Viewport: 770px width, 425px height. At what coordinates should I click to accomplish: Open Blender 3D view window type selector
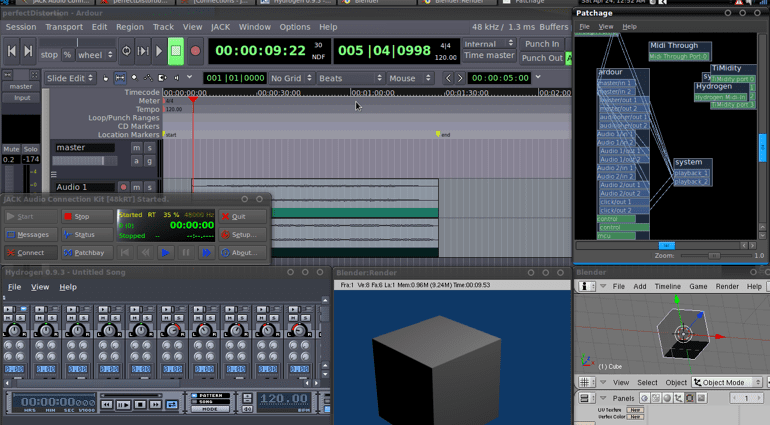(x=585, y=382)
